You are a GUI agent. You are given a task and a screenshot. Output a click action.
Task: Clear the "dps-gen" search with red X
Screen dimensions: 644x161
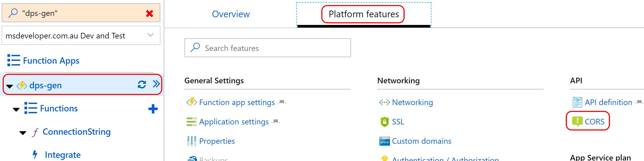pyautogui.click(x=149, y=13)
